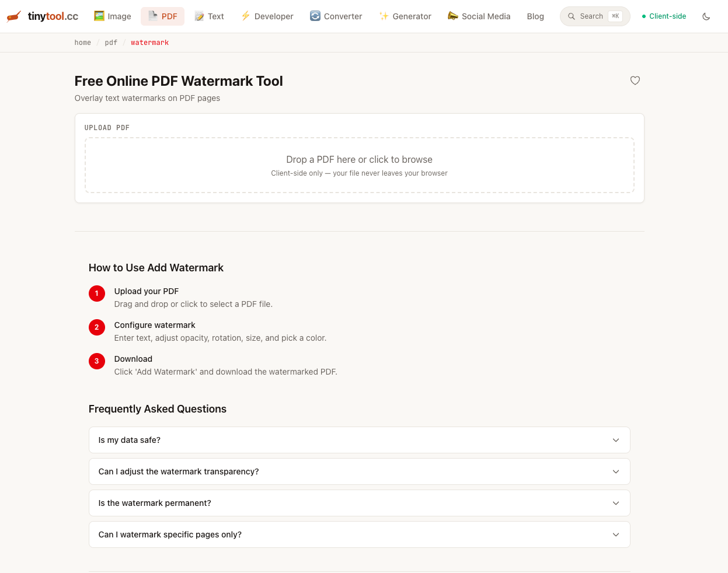Select the Developer lightning icon
The width and height of the screenshot is (728, 573).
tap(245, 16)
